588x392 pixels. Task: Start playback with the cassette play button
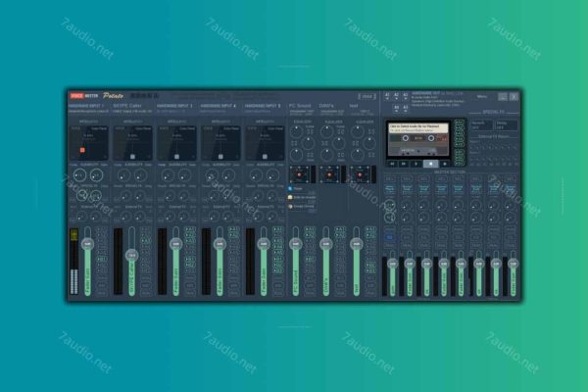tap(416, 164)
